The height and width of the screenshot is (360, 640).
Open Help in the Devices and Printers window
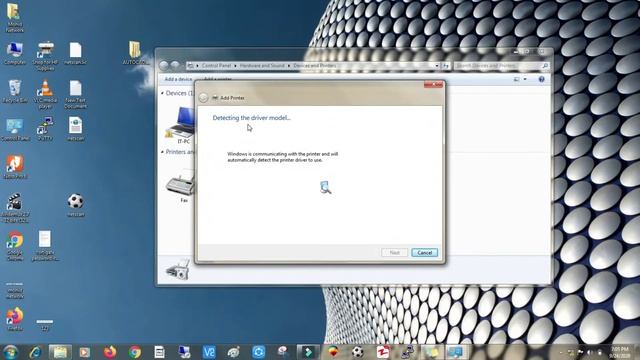(541, 79)
